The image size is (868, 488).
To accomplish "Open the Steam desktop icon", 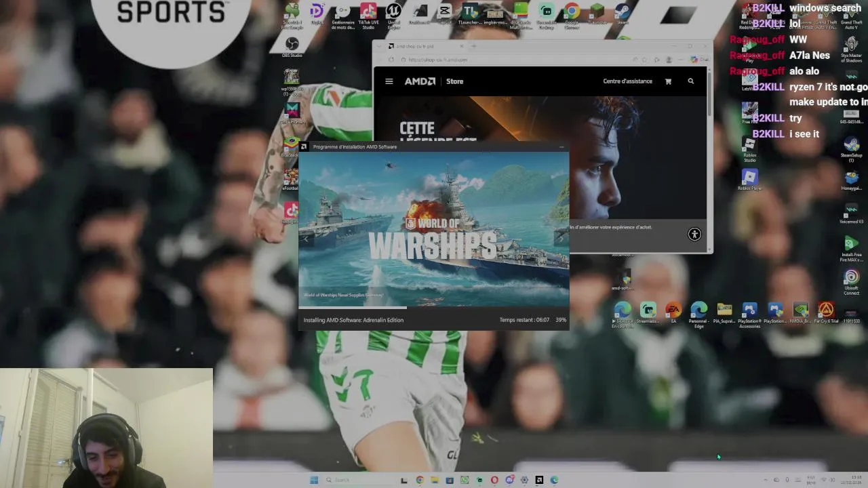I will tap(623, 14).
